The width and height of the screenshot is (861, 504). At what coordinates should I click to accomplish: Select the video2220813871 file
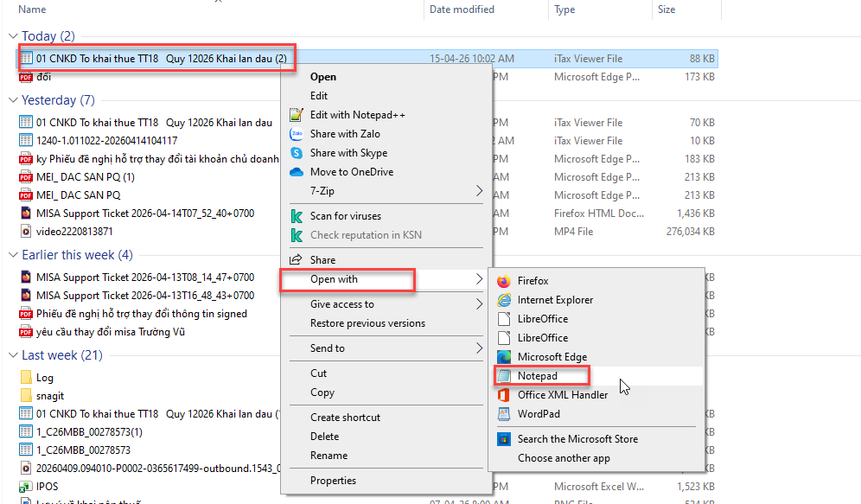tap(74, 232)
